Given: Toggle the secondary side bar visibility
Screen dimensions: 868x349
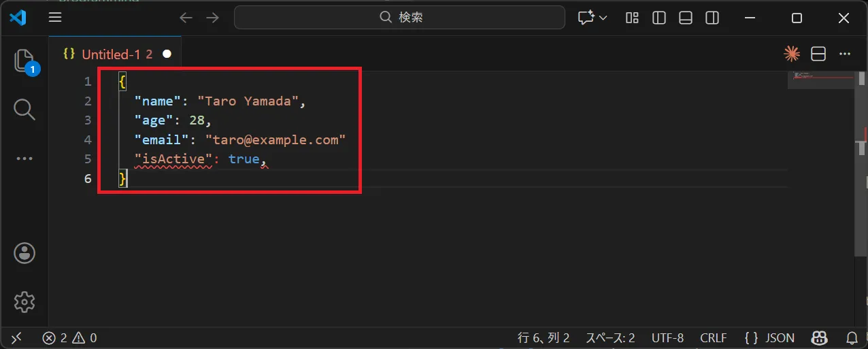Looking at the screenshot, I should [712, 18].
